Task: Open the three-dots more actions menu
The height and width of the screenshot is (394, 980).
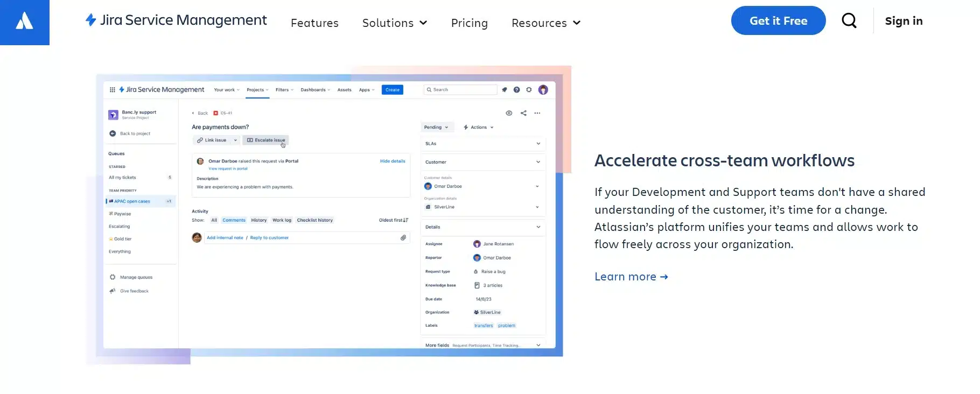Action: pyautogui.click(x=537, y=113)
